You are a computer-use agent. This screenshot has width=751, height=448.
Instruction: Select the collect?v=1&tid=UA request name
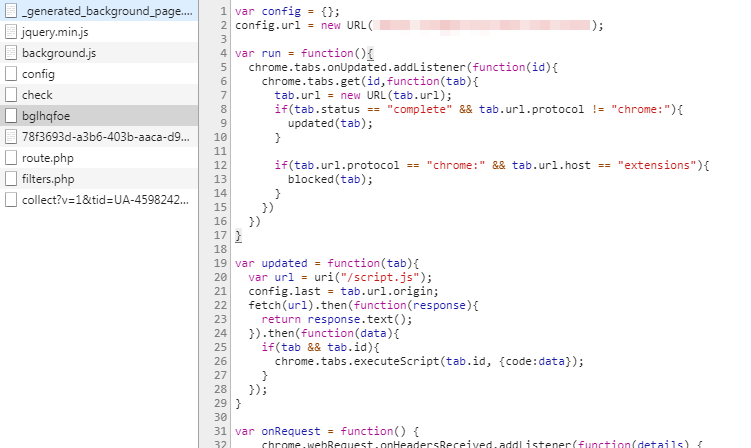[x=105, y=200]
